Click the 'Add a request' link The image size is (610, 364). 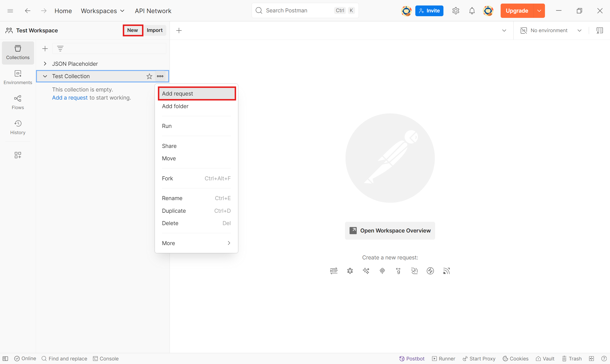pos(70,98)
